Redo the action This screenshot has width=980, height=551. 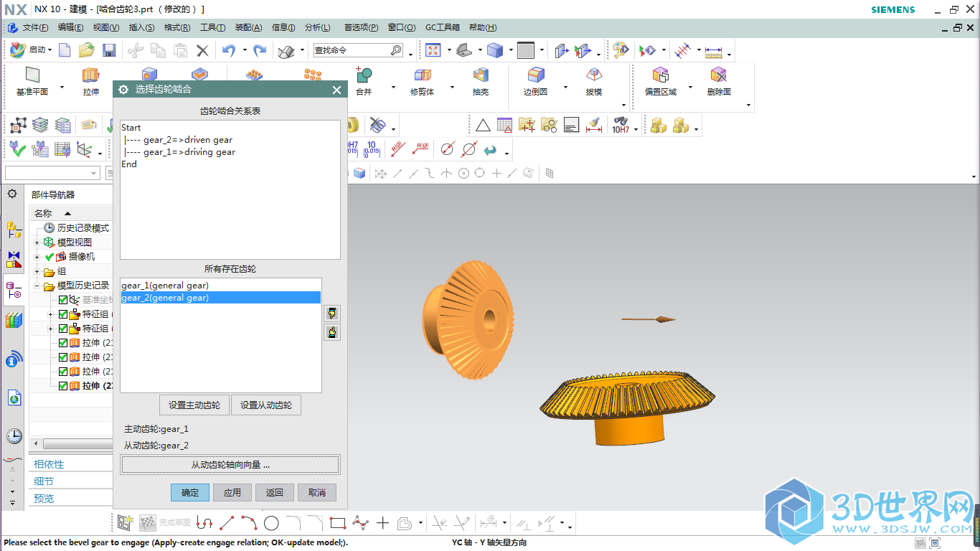[260, 50]
